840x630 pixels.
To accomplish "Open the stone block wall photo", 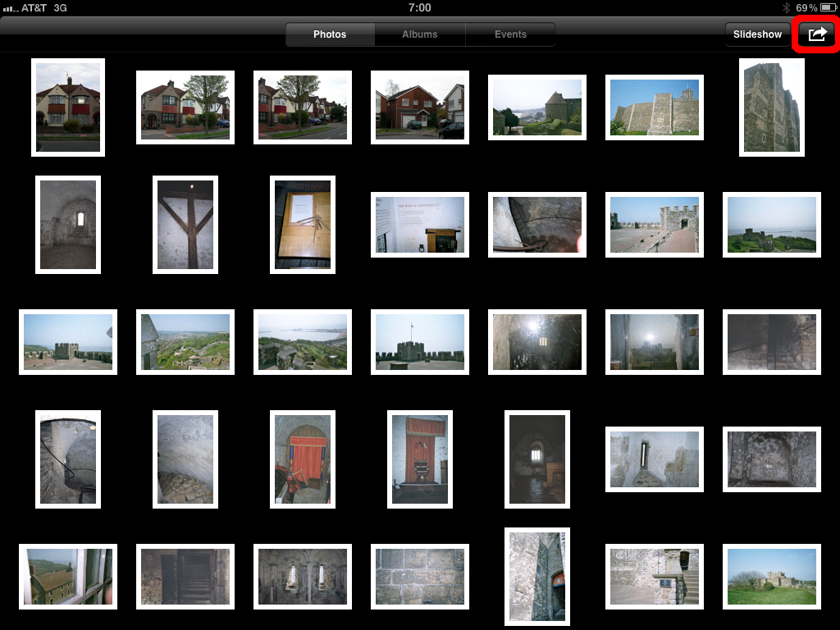I will [x=419, y=577].
